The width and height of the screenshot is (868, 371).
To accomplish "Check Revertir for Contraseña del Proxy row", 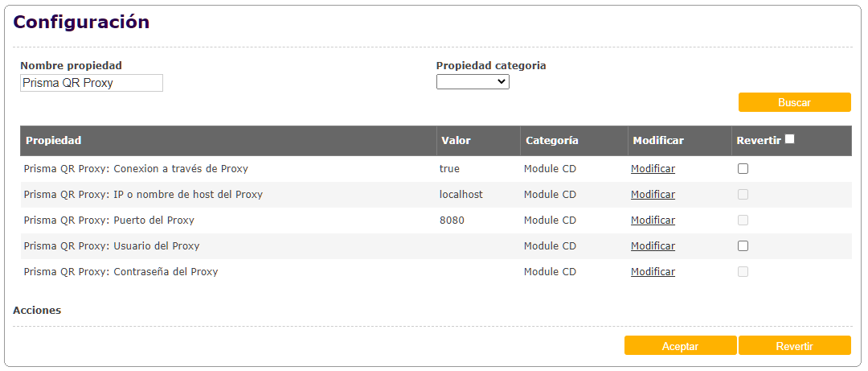I will [743, 272].
